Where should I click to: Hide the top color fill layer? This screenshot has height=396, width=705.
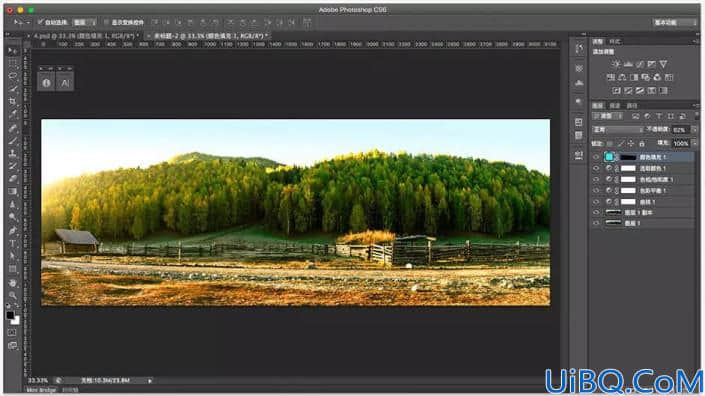tap(596, 157)
